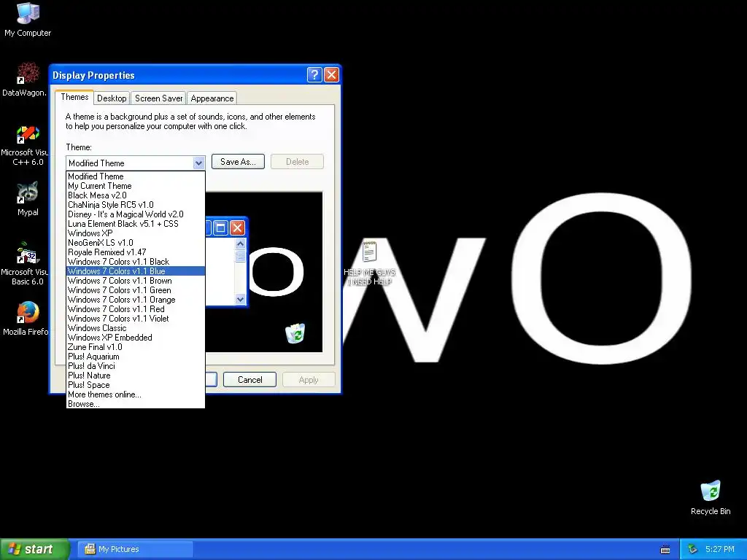This screenshot has width=747, height=560.
Task: Select the Windows XP theme
Action: click(x=135, y=233)
